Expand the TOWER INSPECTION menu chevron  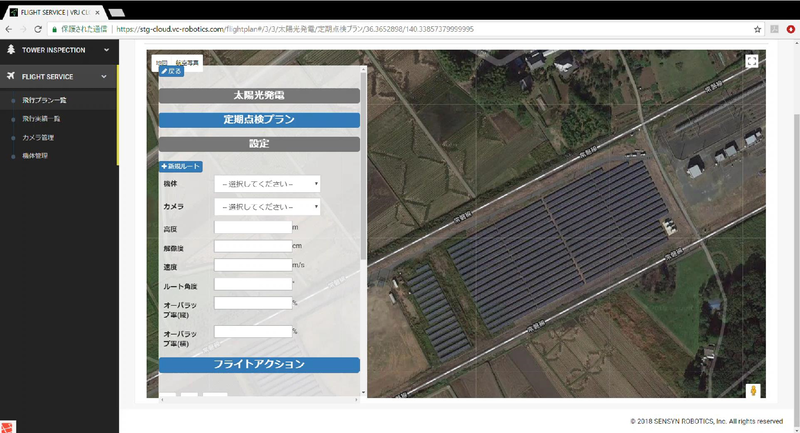[x=103, y=49]
